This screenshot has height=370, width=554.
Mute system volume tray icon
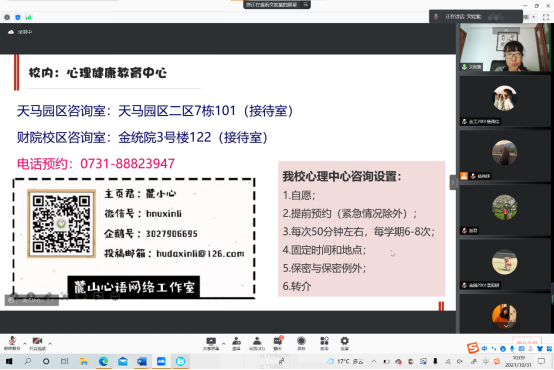(460, 361)
